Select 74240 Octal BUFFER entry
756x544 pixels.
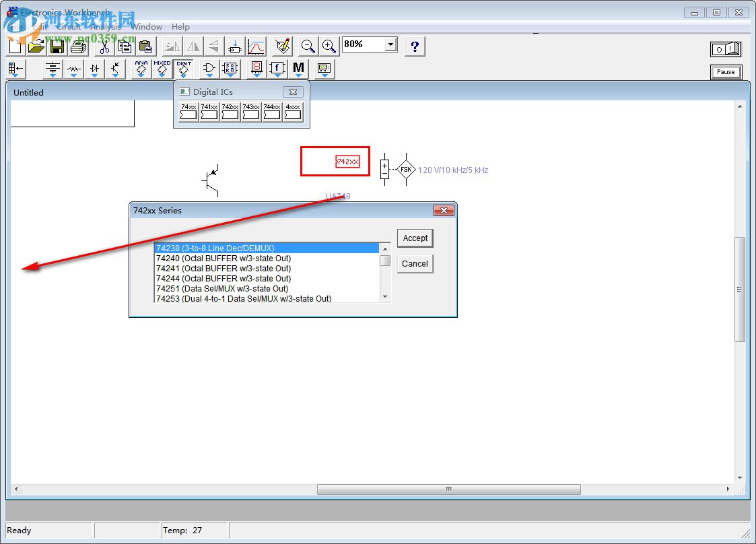pos(267,258)
